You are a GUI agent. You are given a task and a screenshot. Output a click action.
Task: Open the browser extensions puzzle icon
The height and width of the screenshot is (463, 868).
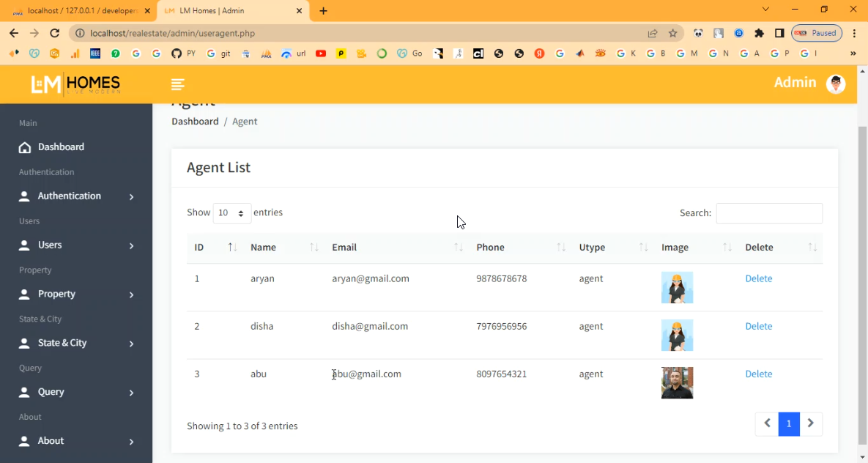click(x=759, y=33)
